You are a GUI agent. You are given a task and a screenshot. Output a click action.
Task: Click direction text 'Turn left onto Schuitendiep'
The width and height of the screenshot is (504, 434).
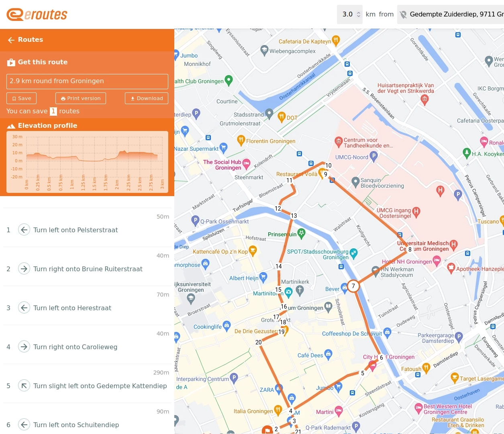point(76,425)
